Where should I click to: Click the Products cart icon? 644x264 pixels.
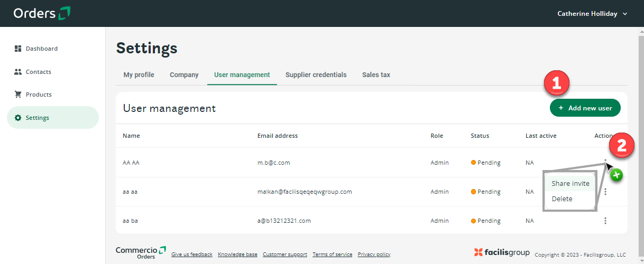click(17, 95)
